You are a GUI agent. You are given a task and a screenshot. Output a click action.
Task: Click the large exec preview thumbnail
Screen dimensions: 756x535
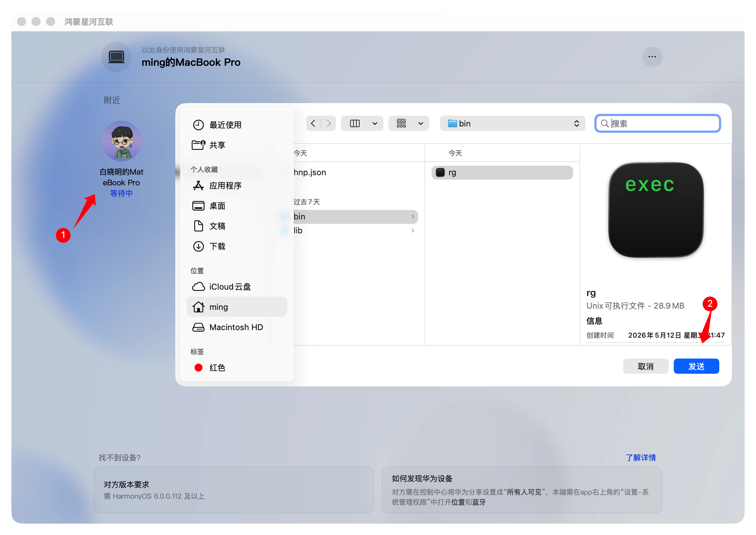tap(655, 210)
